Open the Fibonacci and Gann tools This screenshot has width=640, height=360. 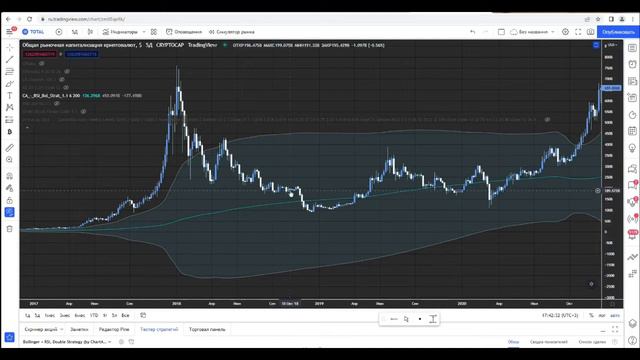pos(9,72)
